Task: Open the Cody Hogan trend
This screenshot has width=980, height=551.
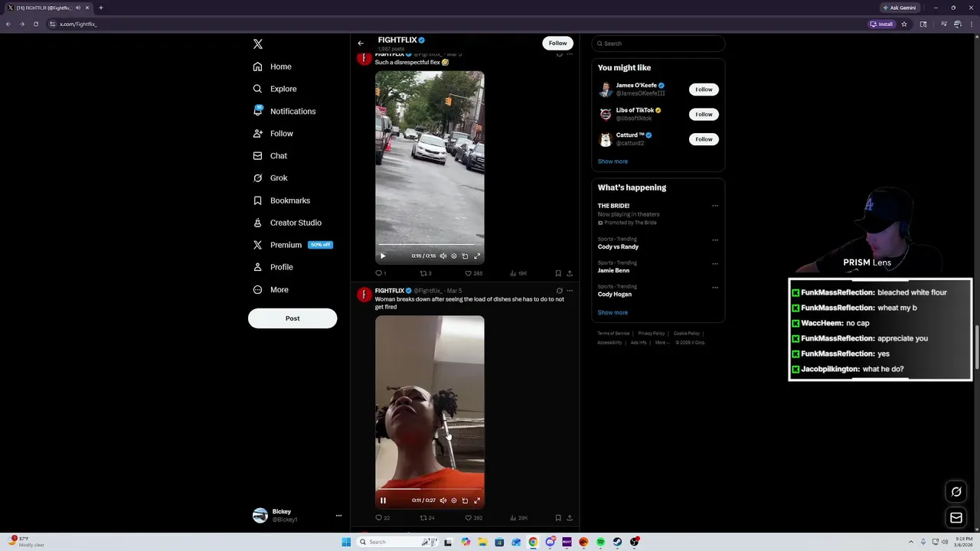Action: pos(615,294)
